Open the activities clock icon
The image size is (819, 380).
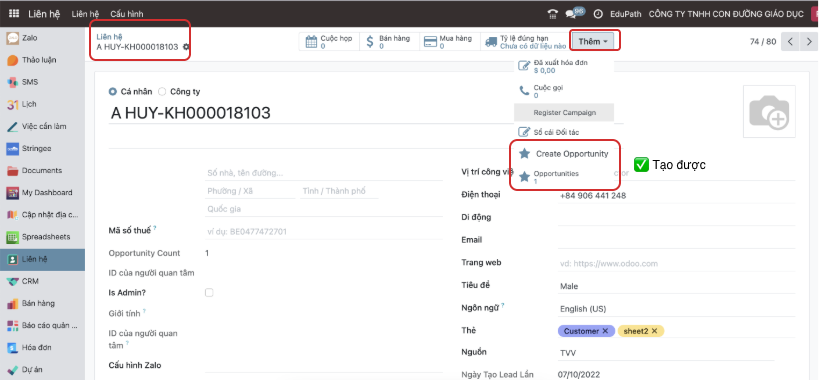(598, 14)
